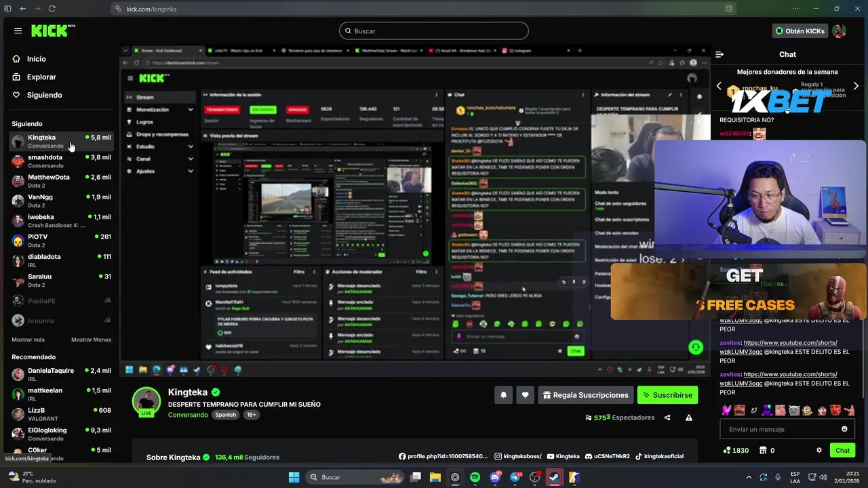The image size is (868, 488).
Task: Open mattkeelan recommended channel
Action: [x=61, y=394]
